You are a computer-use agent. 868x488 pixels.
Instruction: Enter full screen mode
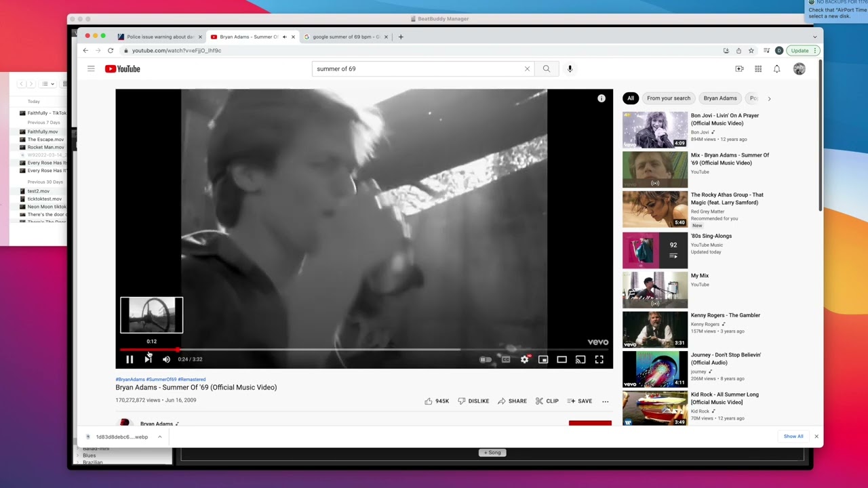(x=599, y=360)
